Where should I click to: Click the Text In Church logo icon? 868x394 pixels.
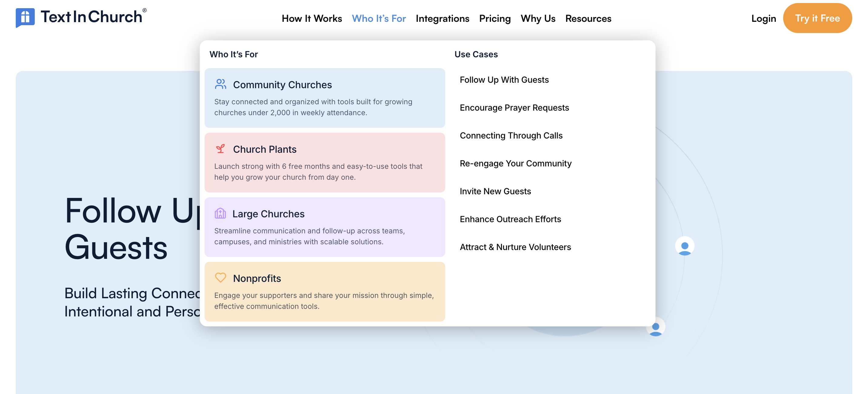tap(25, 18)
